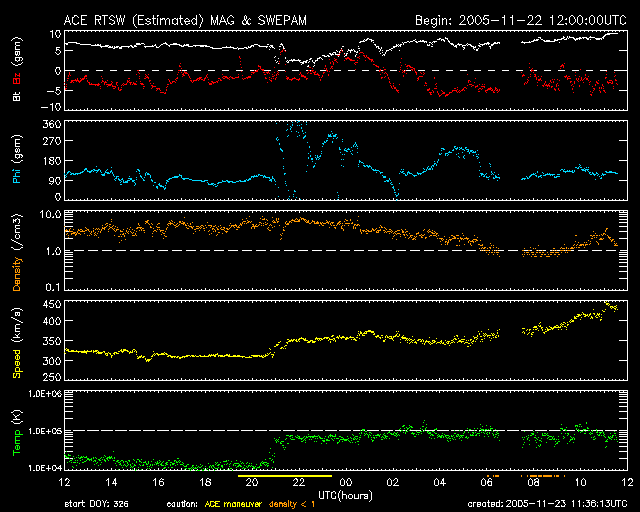The height and width of the screenshot is (512, 640).
Task: Click the '180' tick of the Phi panel
Action: coord(52,161)
